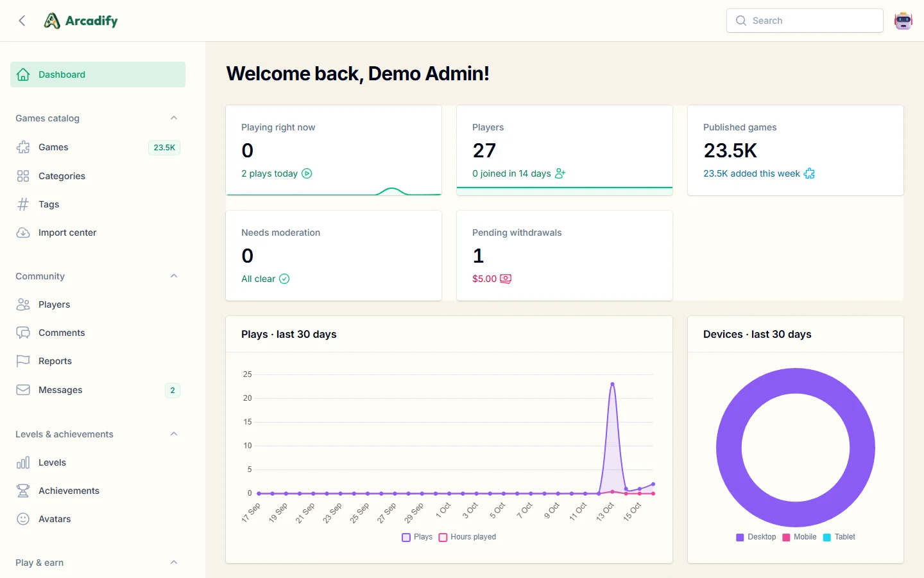The image size is (924, 578).
Task: Toggle Mobile in devices legend
Action: (x=800, y=537)
